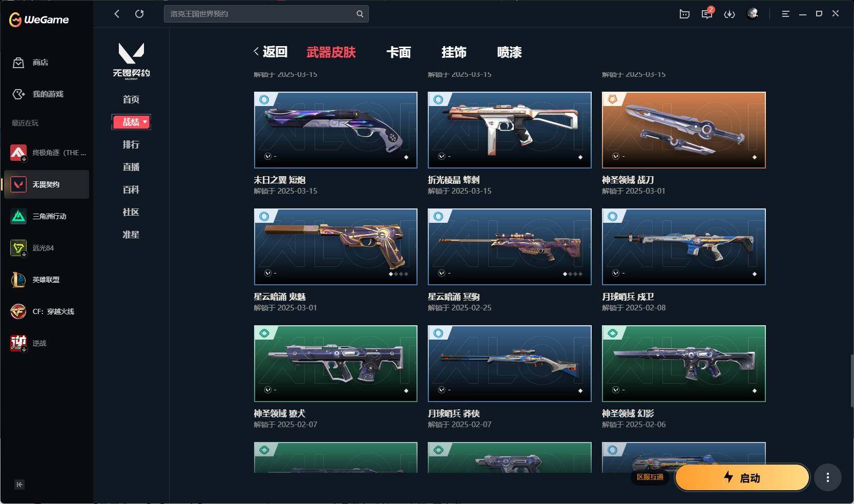The image size is (854, 504).
Task: Open messages icon with red badge
Action: pos(707,13)
